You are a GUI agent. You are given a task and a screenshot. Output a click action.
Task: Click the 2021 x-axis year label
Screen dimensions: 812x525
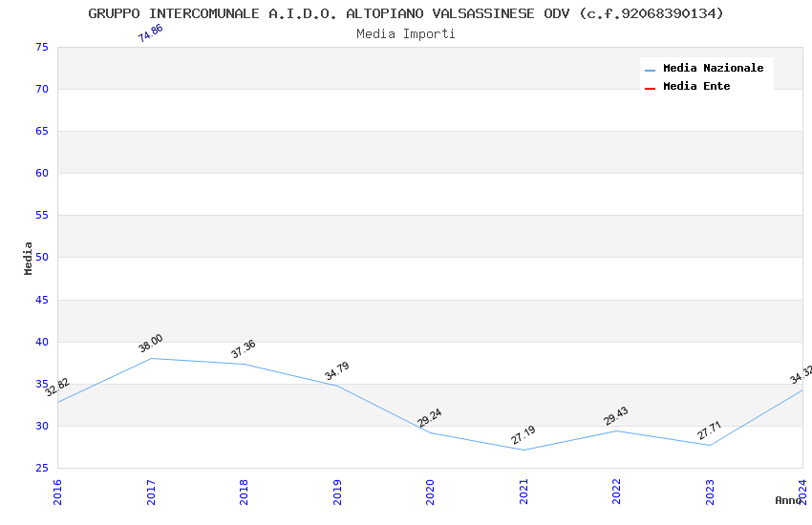coord(524,492)
